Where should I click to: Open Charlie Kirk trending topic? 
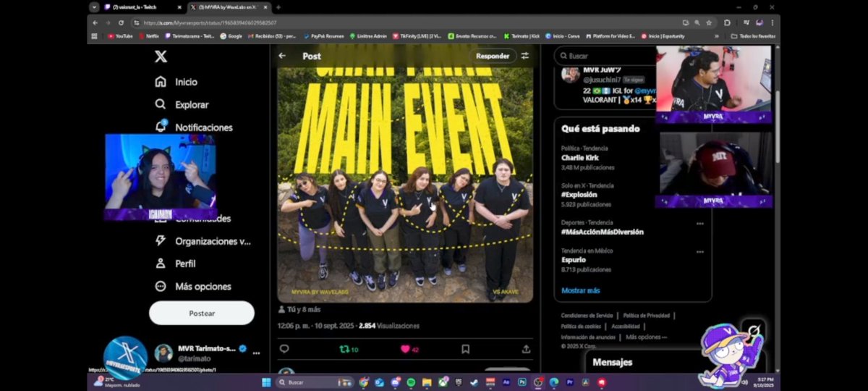579,157
